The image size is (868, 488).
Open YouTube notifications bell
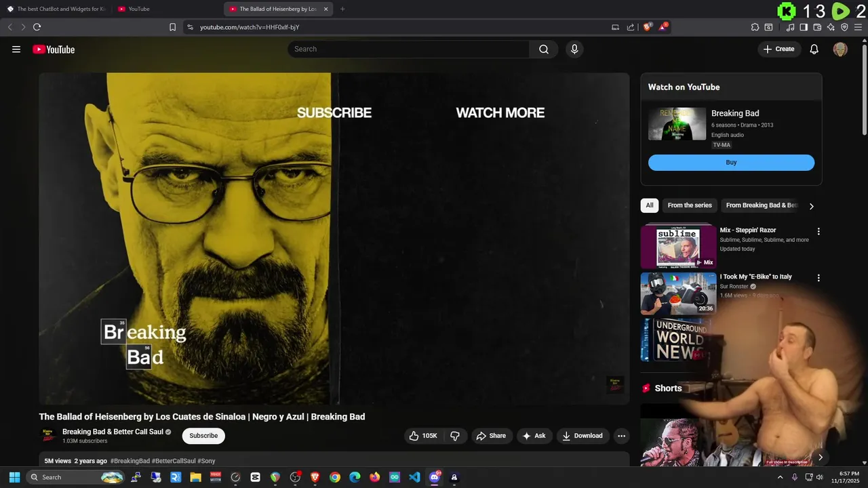pyautogui.click(x=814, y=49)
